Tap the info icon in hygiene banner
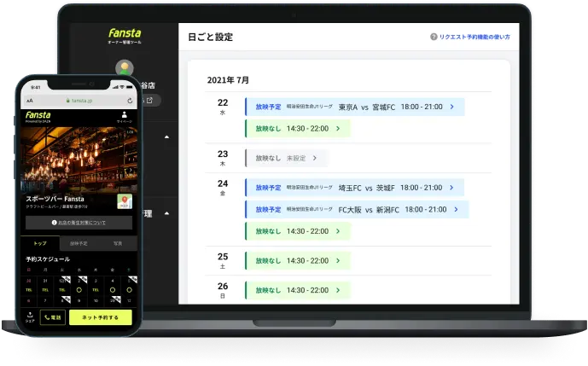The height and width of the screenshot is (366, 588). click(x=55, y=223)
